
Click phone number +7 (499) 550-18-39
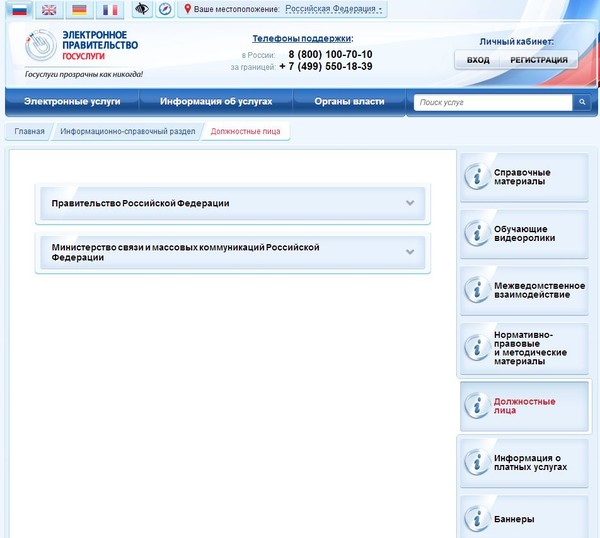(326, 67)
